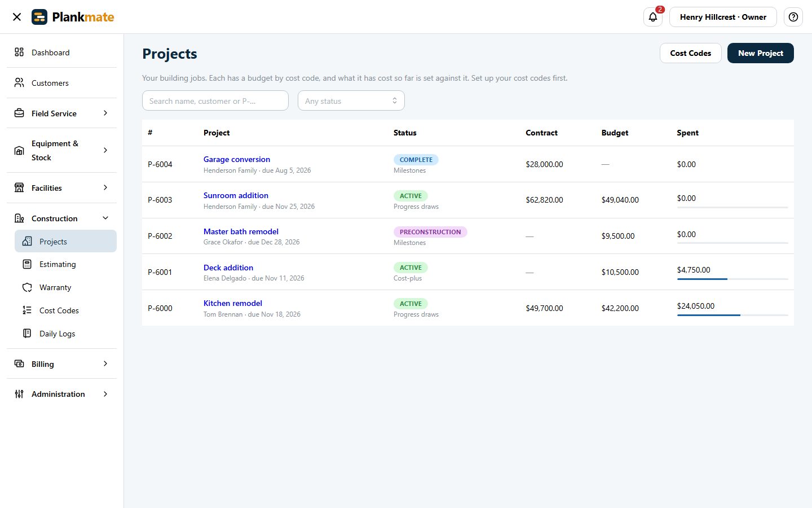Image resolution: width=812 pixels, height=508 pixels.
Task: Open the help question mark icon
Action: [x=793, y=17]
